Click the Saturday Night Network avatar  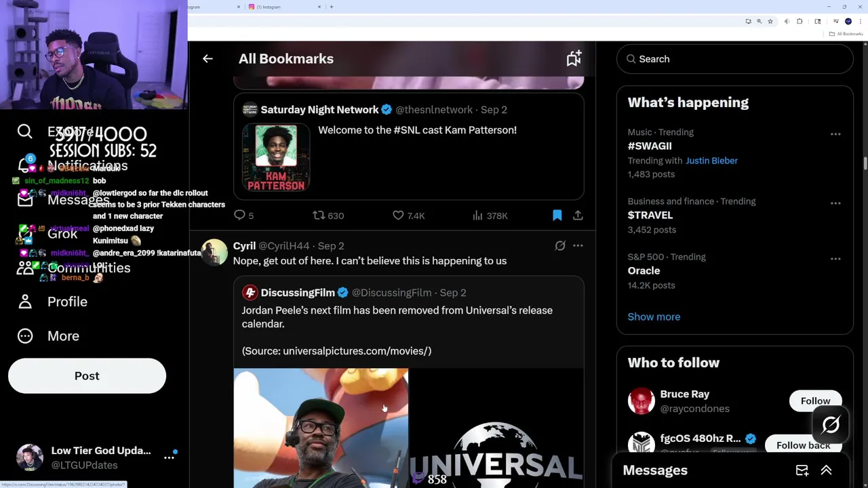(250, 110)
